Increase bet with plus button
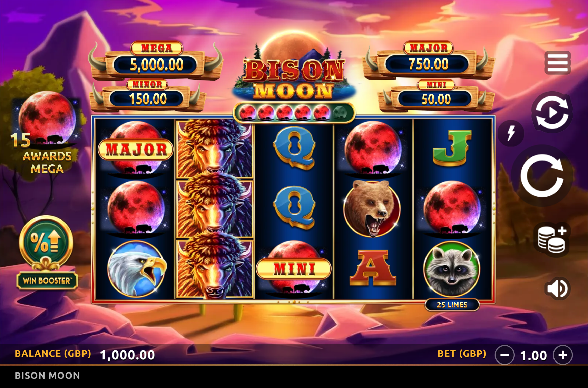Viewport: 588px width, 388px height. (563, 355)
